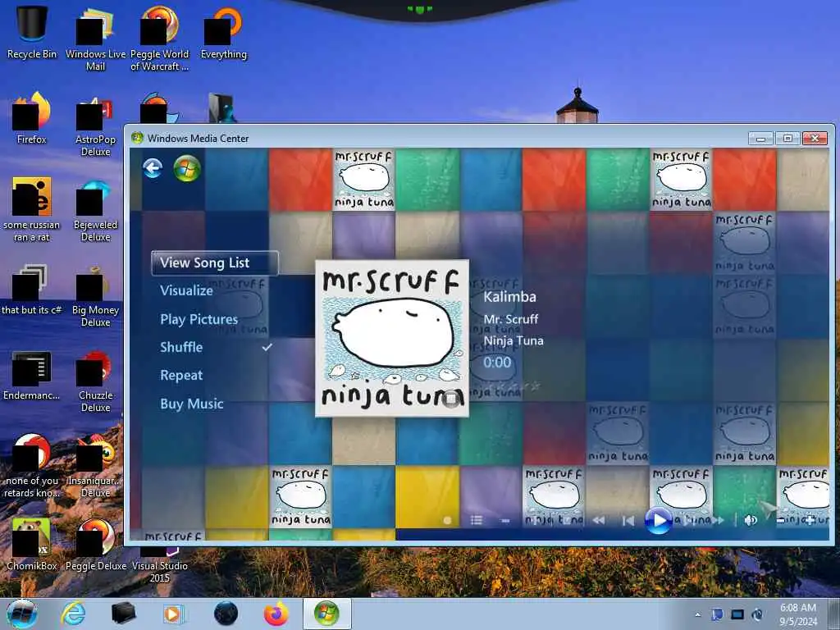Screen dimensions: 840x630
Task: Select Peggle World of Warcraft desktop icon
Action: [x=160, y=39]
